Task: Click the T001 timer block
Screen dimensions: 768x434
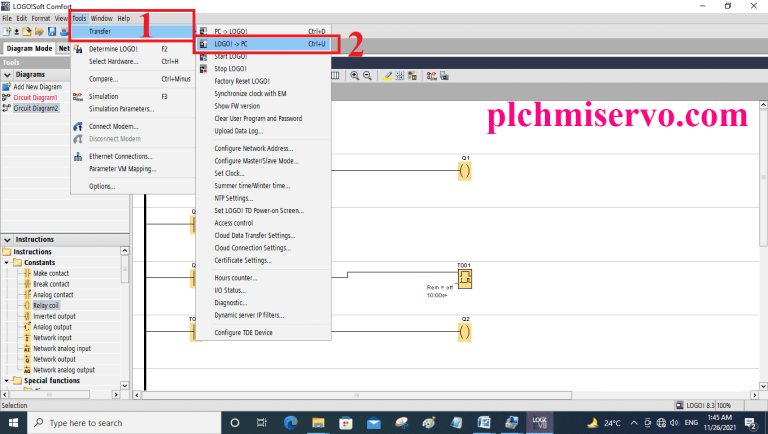Action: 465,279
